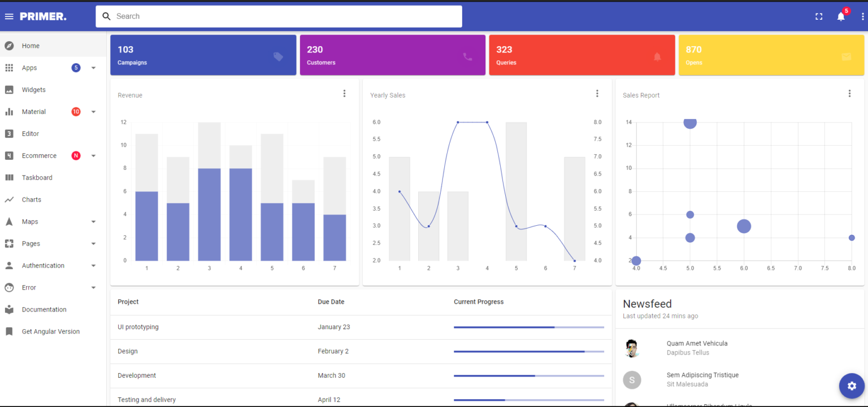
Task: Expand the Authentication submenu arrow
Action: (93, 266)
